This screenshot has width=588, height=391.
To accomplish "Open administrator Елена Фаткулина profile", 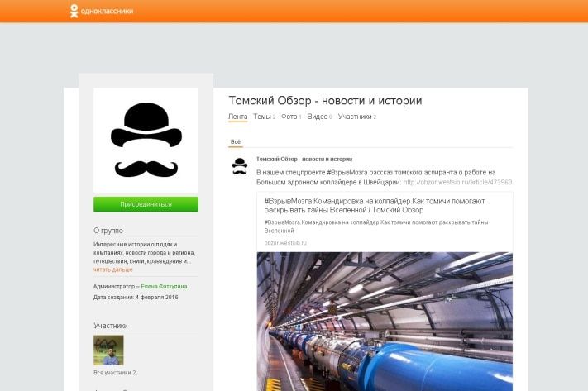I will (x=164, y=286).
